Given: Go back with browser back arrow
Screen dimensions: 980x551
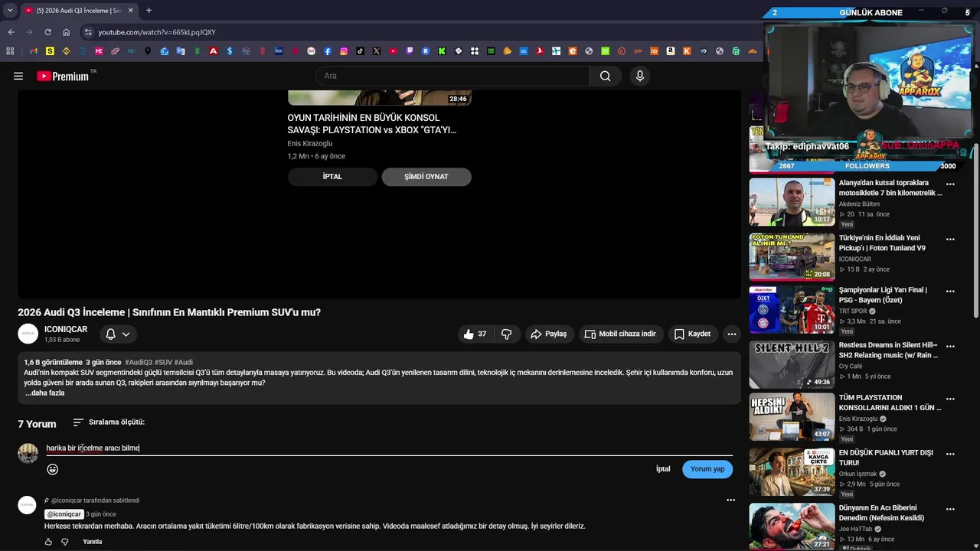Looking at the screenshot, I should pos(11,32).
